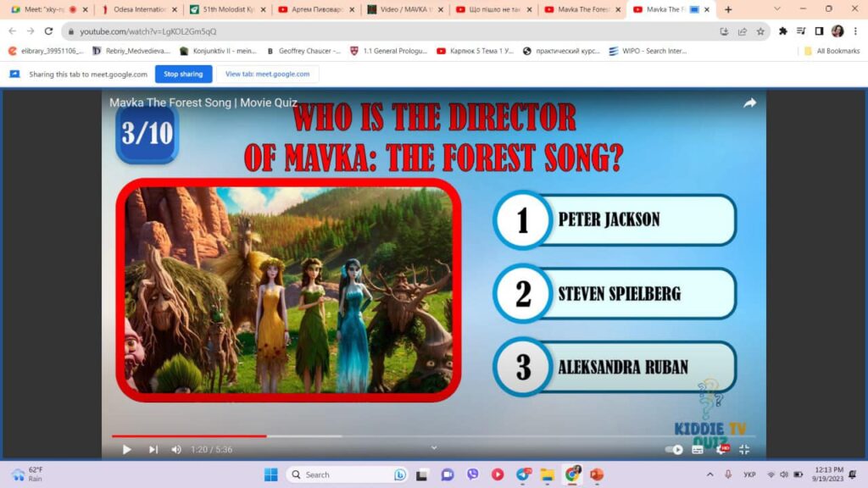Skip to the next video

(x=153, y=450)
